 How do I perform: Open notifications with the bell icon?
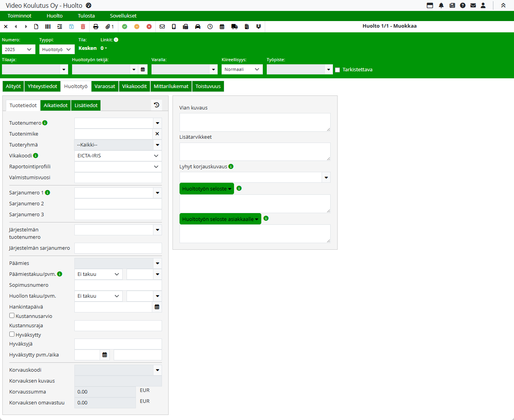[441, 5]
